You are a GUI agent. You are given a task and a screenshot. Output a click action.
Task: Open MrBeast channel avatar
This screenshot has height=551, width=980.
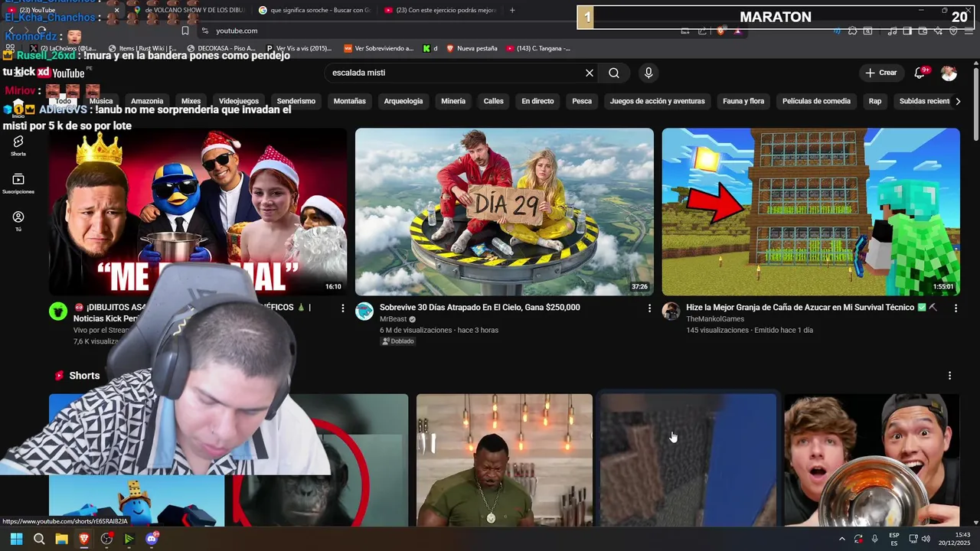[x=364, y=311]
